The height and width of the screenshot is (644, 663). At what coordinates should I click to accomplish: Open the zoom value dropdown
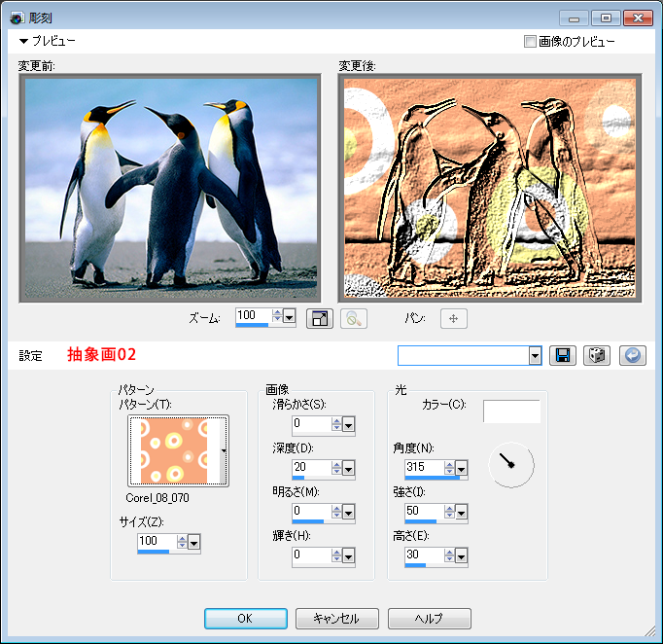[x=290, y=316]
